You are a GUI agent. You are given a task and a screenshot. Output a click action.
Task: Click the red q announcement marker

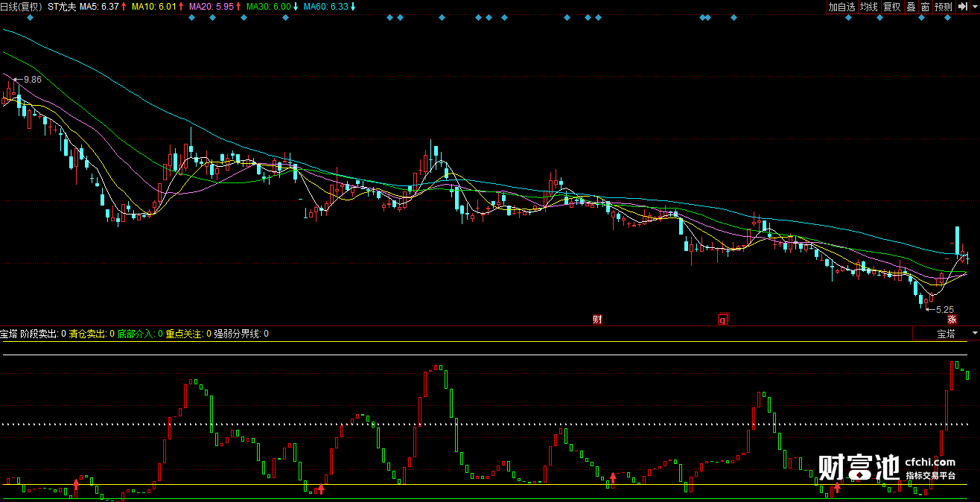click(722, 320)
